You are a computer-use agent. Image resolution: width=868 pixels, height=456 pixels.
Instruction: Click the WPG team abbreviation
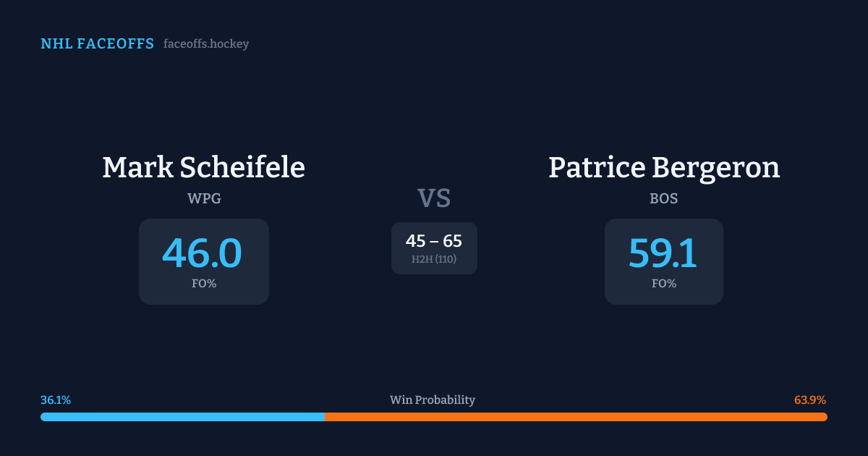click(x=203, y=198)
